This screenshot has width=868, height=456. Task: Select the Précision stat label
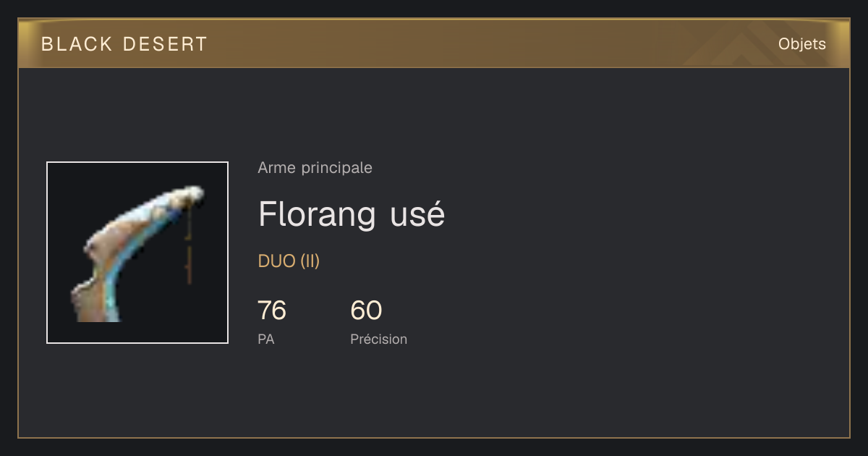point(379,339)
